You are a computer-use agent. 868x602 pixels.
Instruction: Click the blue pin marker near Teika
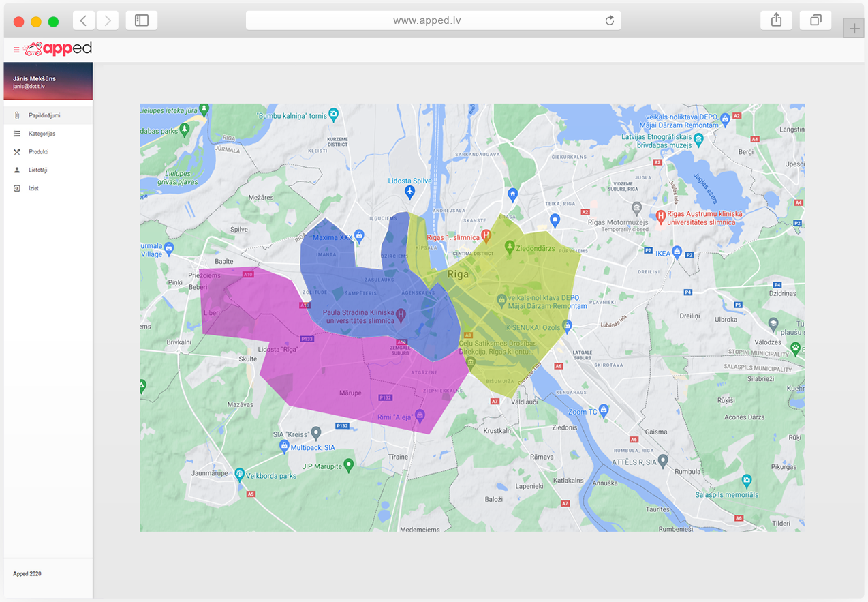[x=555, y=221]
